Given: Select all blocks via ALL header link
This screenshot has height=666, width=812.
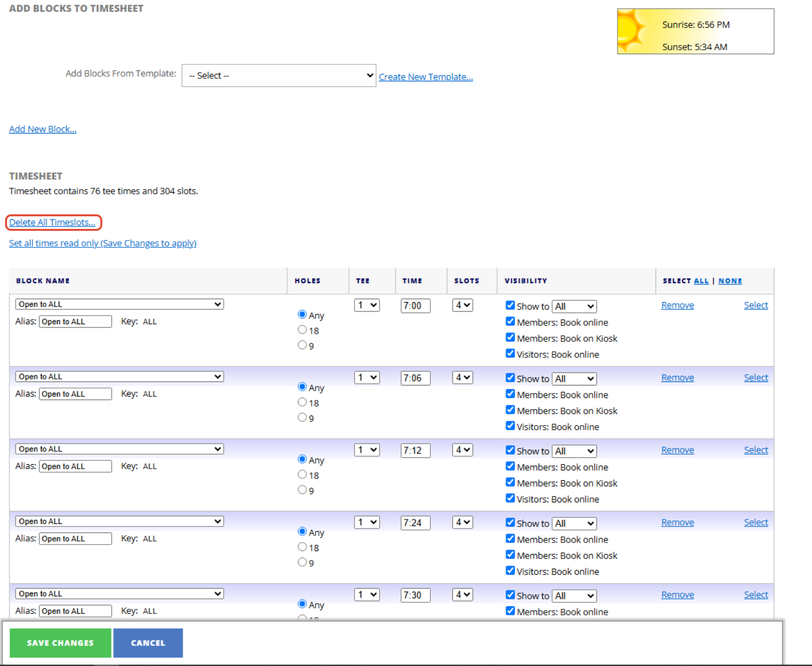Looking at the screenshot, I should coord(701,281).
